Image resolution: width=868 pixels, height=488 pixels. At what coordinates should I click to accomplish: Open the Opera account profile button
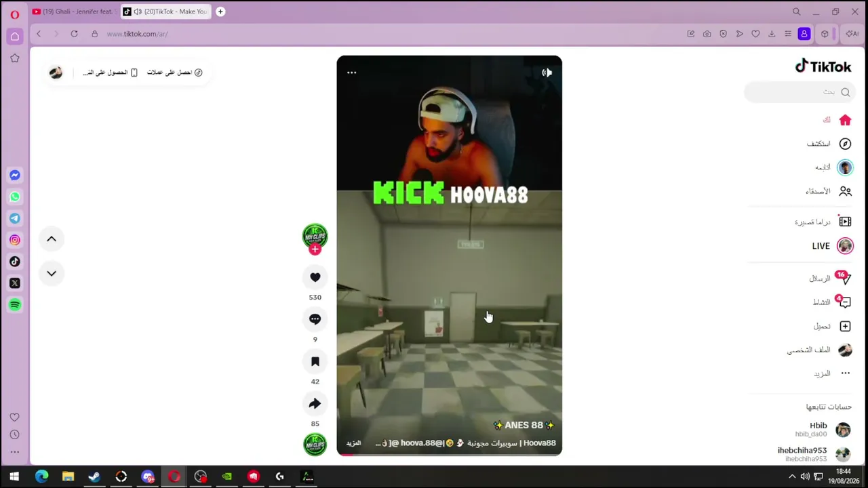coord(804,34)
